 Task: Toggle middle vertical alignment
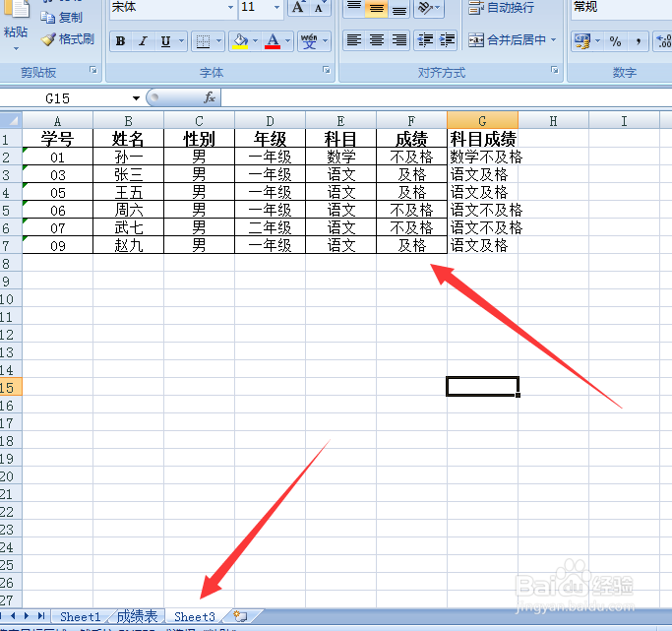click(376, 7)
